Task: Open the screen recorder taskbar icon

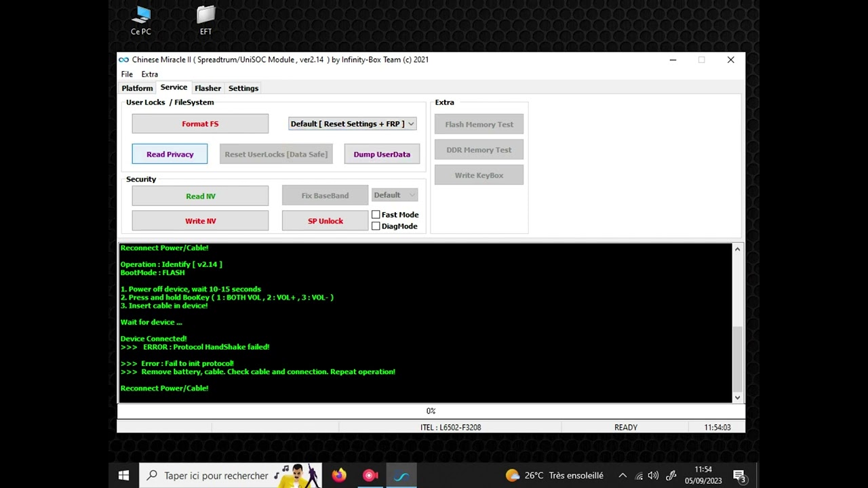Action: tap(370, 475)
